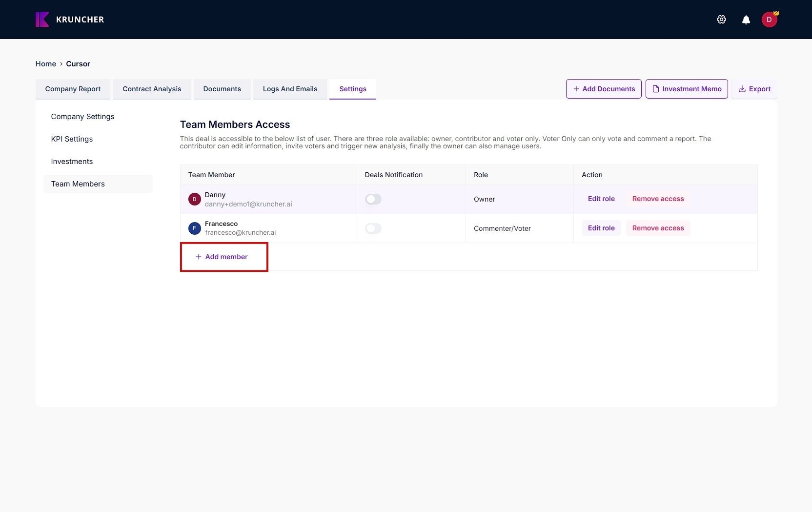Click Danny's avatar in team table

[195, 199]
